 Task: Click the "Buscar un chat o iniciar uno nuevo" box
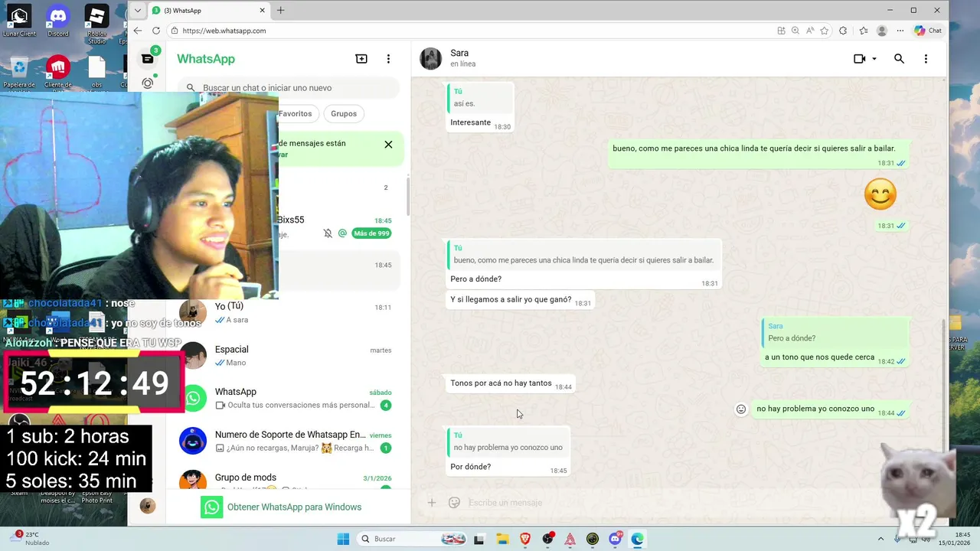(289, 88)
